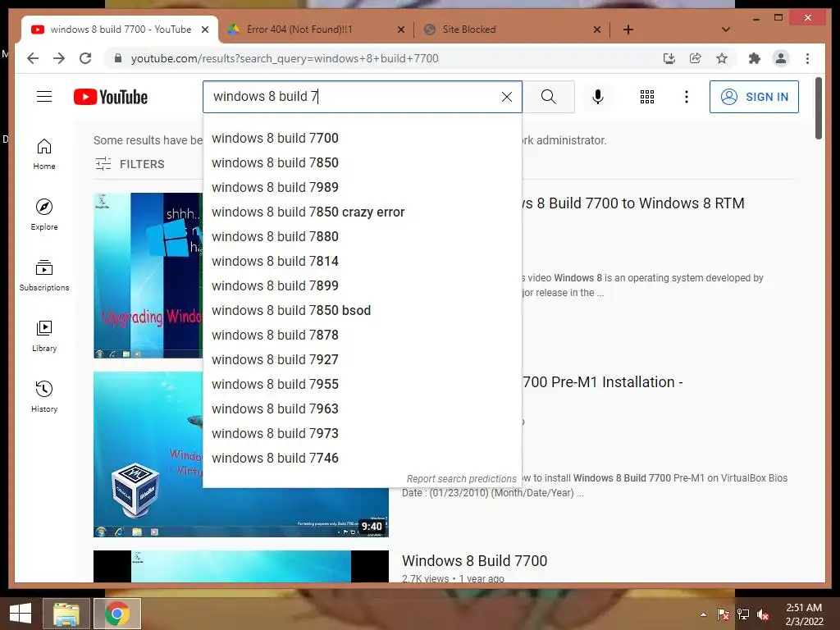This screenshot has width=840, height=630.
Task: Open Explore in the sidebar
Action: point(44,215)
